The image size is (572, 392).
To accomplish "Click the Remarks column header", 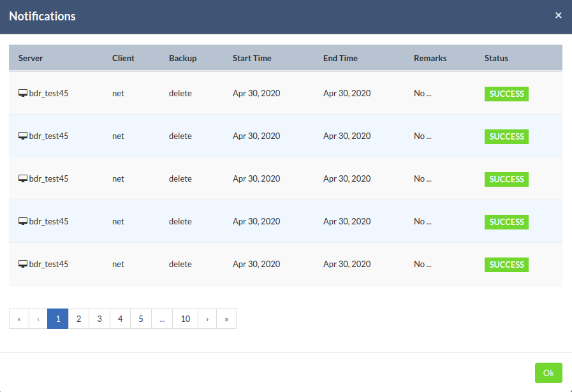I will tap(430, 58).
